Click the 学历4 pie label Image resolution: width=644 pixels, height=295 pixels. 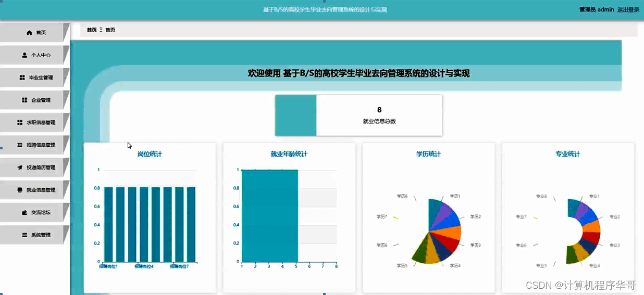pyautogui.click(x=455, y=265)
